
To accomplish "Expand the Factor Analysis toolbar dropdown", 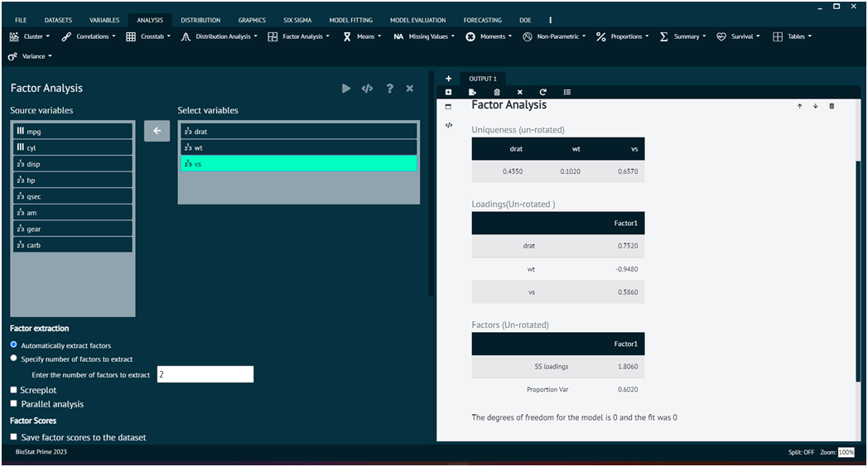I will (x=299, y=36).
